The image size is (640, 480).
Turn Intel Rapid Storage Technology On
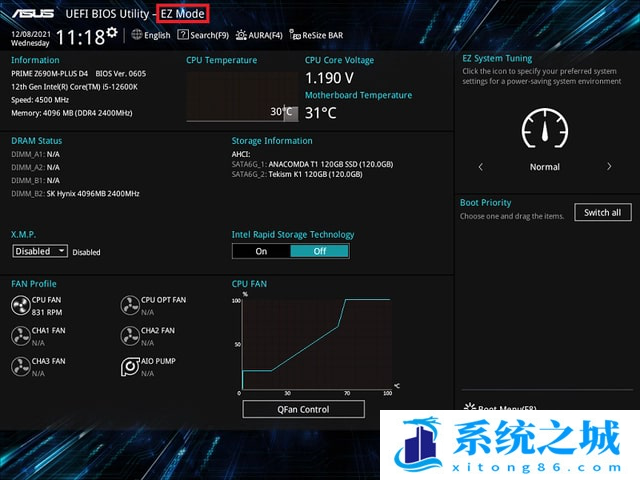[261, 251]
